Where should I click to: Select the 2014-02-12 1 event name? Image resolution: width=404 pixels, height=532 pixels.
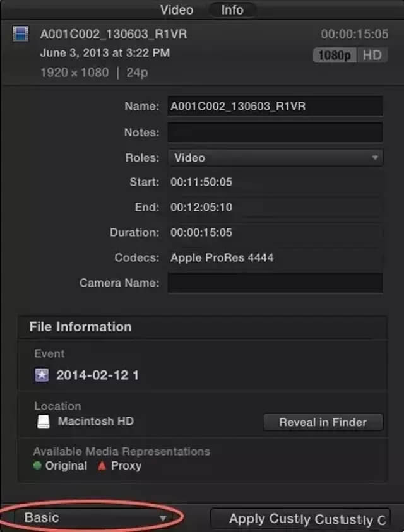97,375
